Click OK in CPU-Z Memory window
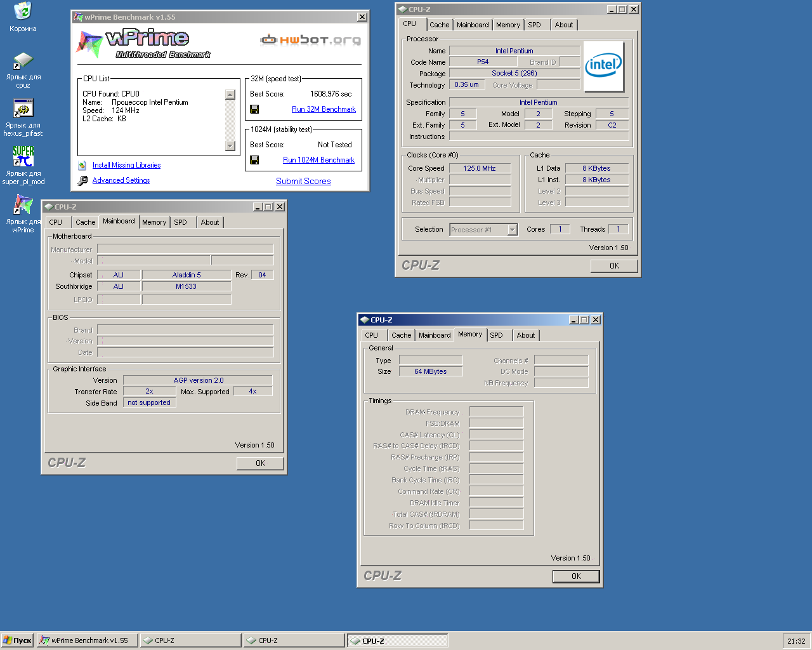The width and height of the screenshot is (812, 650). coord(576,576)
